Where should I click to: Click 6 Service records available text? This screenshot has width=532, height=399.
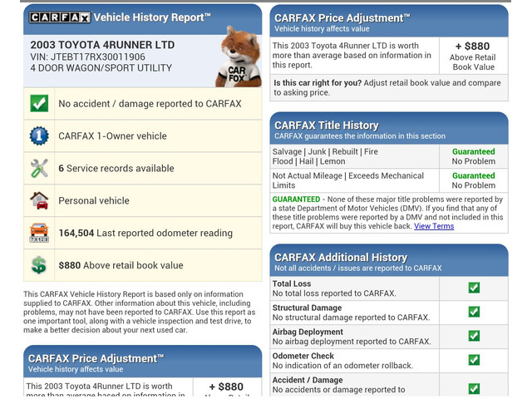(116, 168)
